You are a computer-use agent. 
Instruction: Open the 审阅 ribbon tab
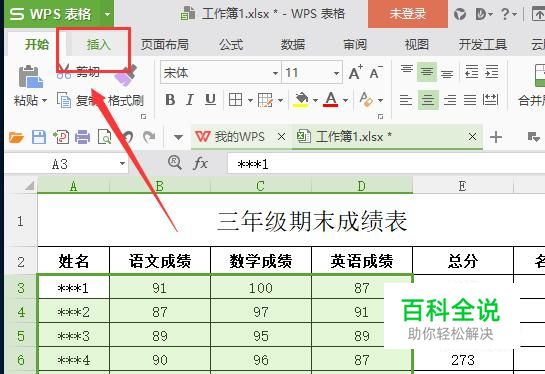tap(355, 44)
